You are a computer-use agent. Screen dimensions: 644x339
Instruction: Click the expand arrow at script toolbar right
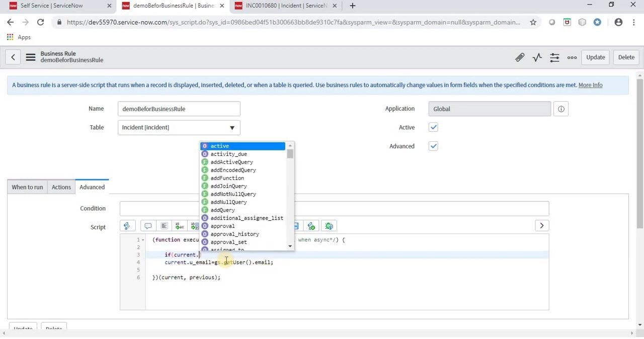[542, 226]
